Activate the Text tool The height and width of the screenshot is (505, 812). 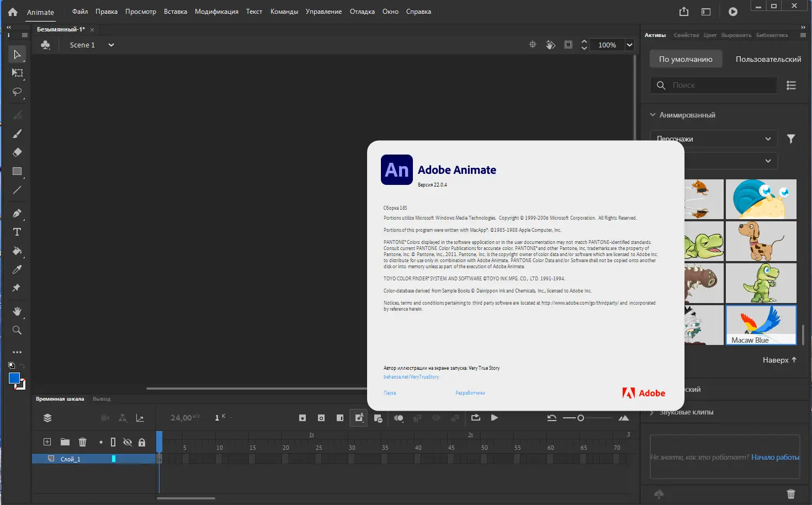[x=17, y=232]
